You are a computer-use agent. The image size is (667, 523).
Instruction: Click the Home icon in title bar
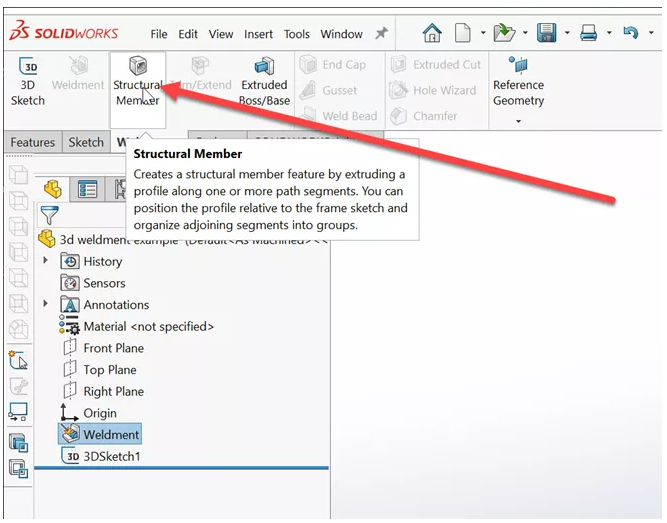click(432, 33)
